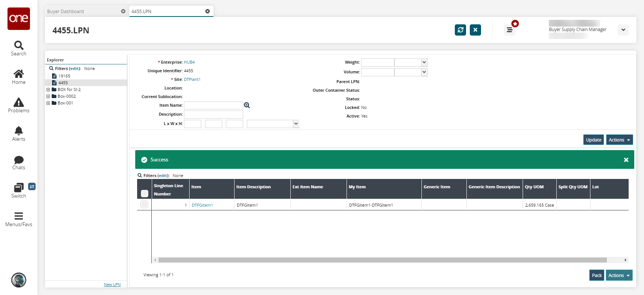Click the New LPN link
Viewport: 644px width, 295px height.
tap(112, 285)
